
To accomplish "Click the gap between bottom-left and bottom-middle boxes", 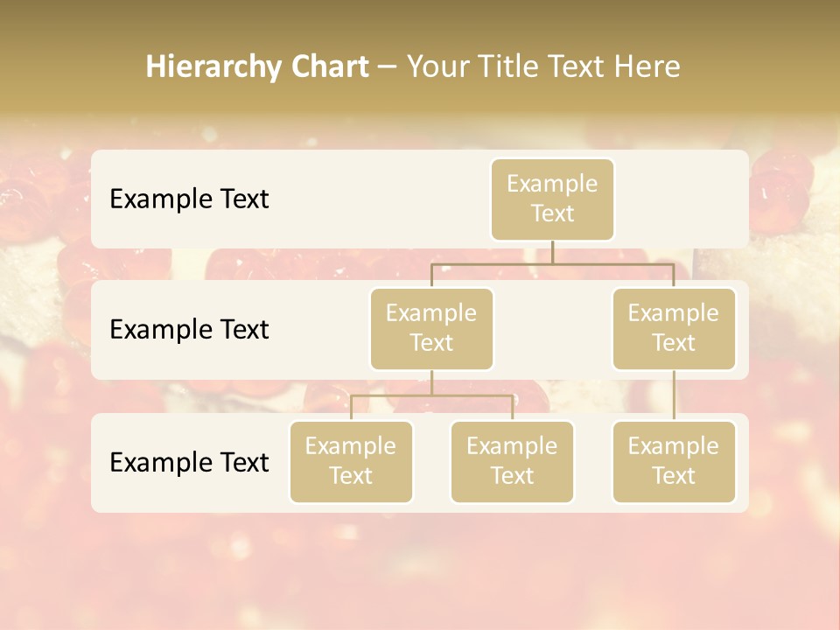I will tap(431, 464).
